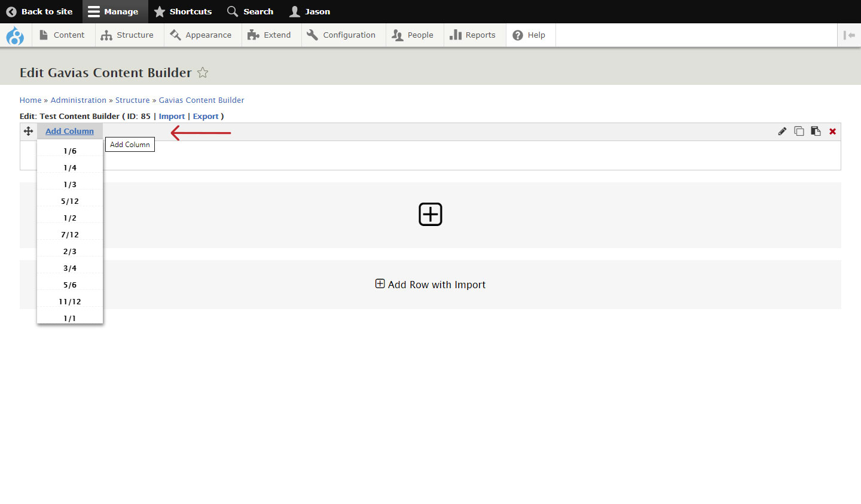Open the Add Column dropdown

point(70,131)
